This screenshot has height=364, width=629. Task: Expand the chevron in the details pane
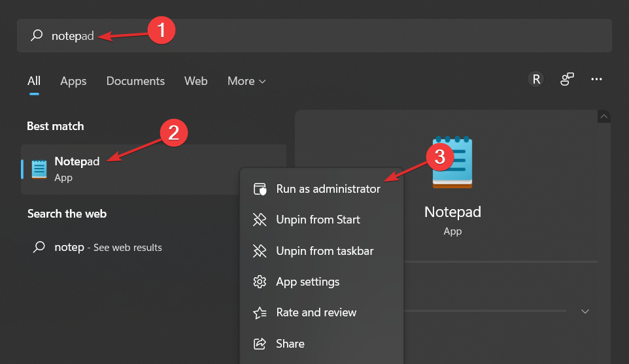tap(585, 312)
